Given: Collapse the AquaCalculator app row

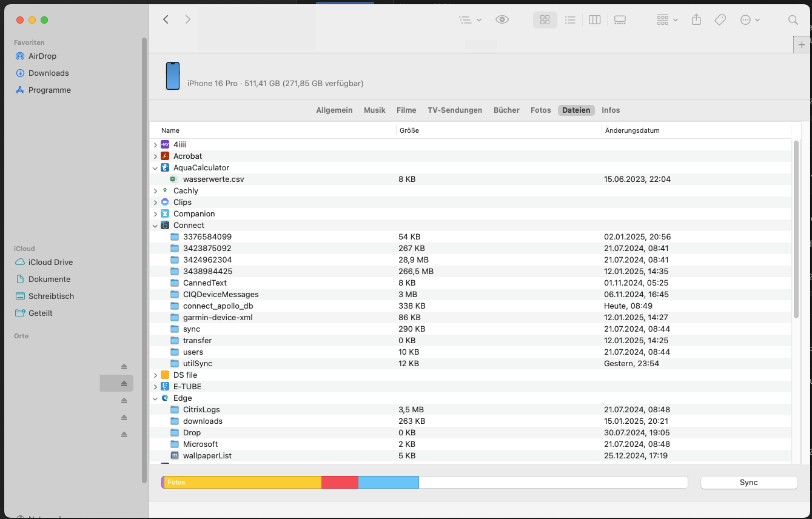Looking at the screenshot, I should click(155, 167).
